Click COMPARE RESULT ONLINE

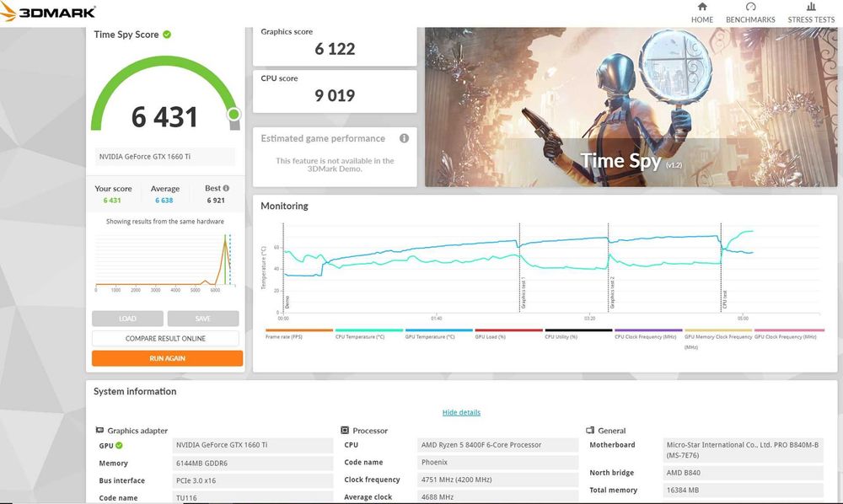[x=165, y=339]
